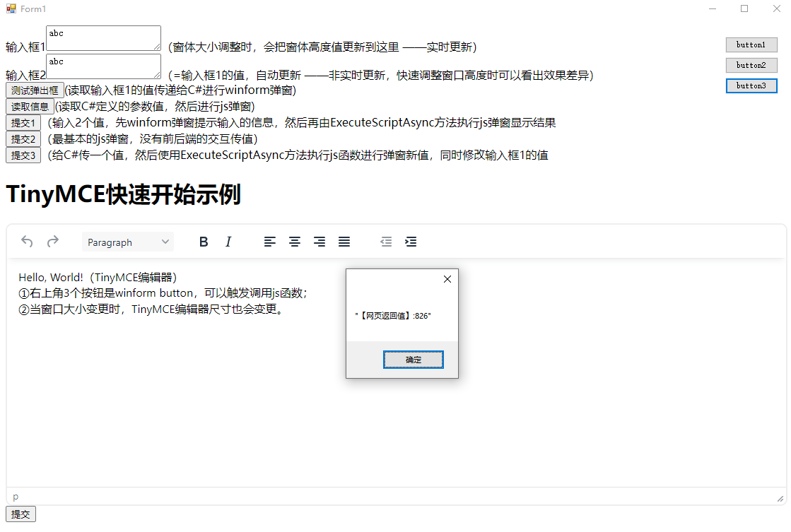The height and width of the screenshot is (532, 791).
Task: Apply justified text alignment
Action: [344, 242]
